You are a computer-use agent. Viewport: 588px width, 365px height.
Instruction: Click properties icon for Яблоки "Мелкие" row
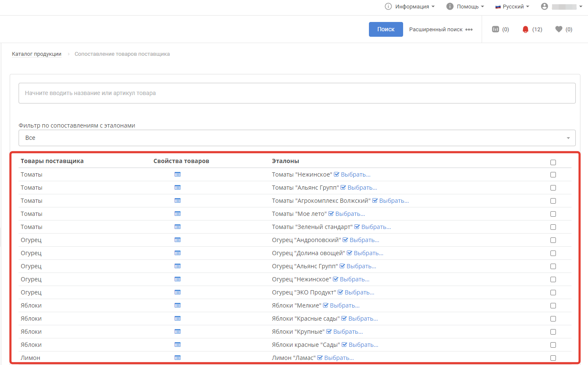[177, 305]
